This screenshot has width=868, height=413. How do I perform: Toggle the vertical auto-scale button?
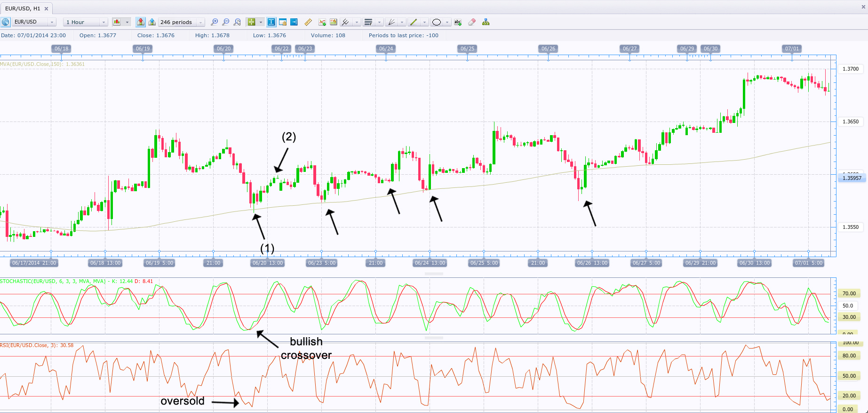click(271, 22)
